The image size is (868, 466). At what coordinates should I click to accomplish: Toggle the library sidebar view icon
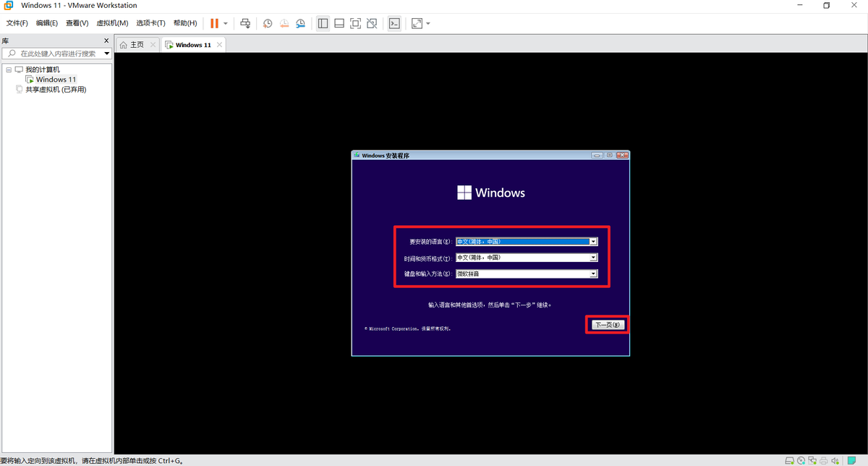coord(323,23)
